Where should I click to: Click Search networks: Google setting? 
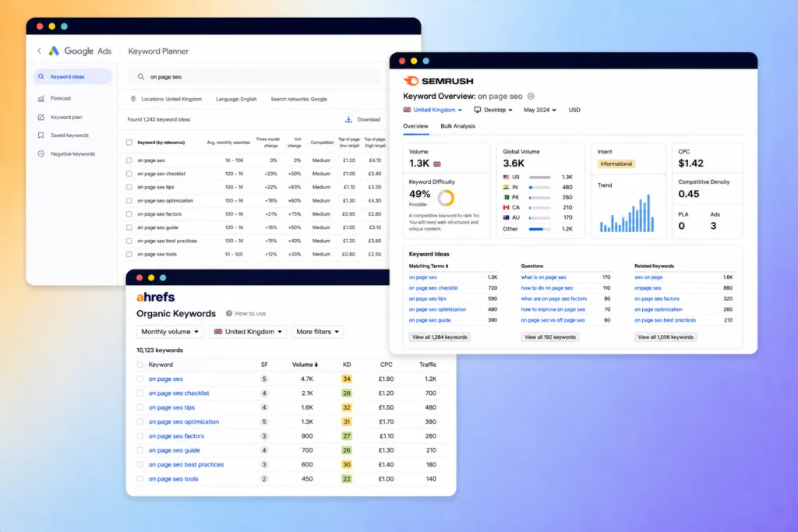pos(298,99)
